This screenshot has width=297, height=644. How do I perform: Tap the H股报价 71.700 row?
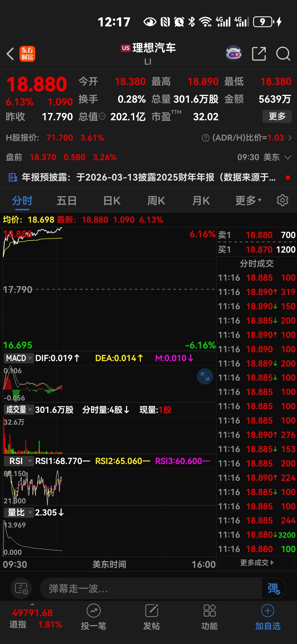pos(55,138)
